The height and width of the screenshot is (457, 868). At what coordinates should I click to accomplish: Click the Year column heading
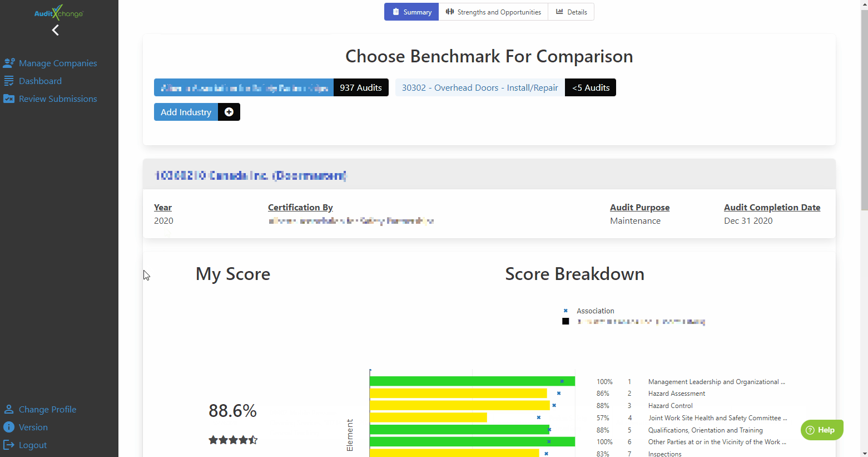click(163, 207)
